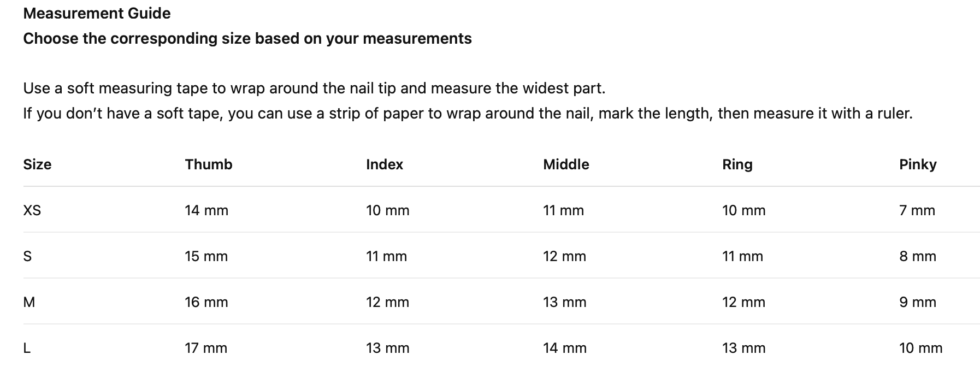Click the 7 mm pinky measurement
Screen dimensions: 980x390
pyautogui.click(x=917, y=210)
